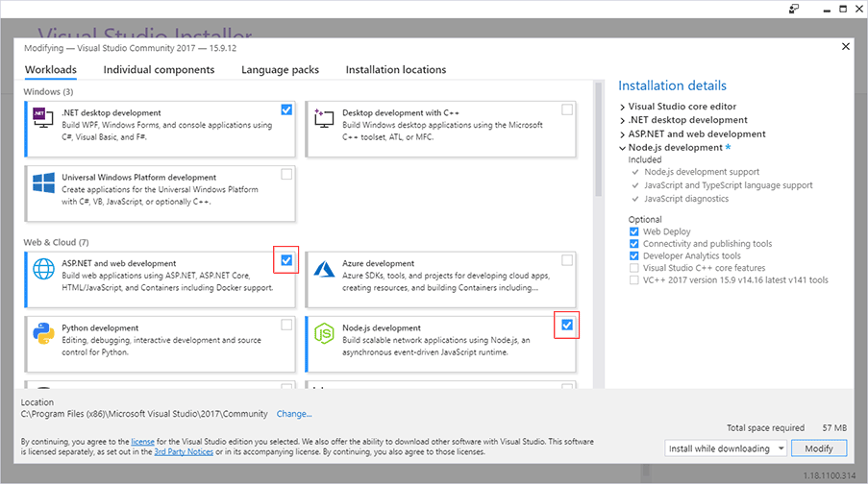Click the Desktop development with C++ icon
The width and height of the screenshot is (868, 484).
click(x=324, y=118)
